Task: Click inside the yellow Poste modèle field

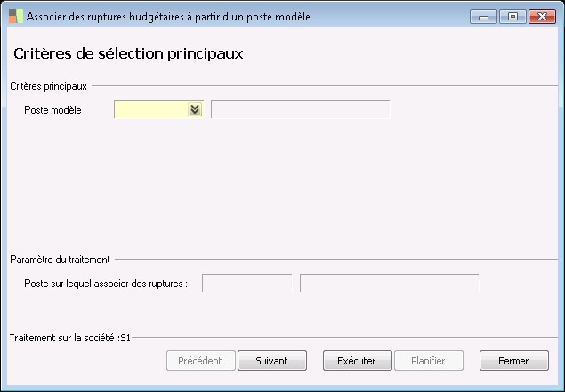Action: [x=151, y=109]
